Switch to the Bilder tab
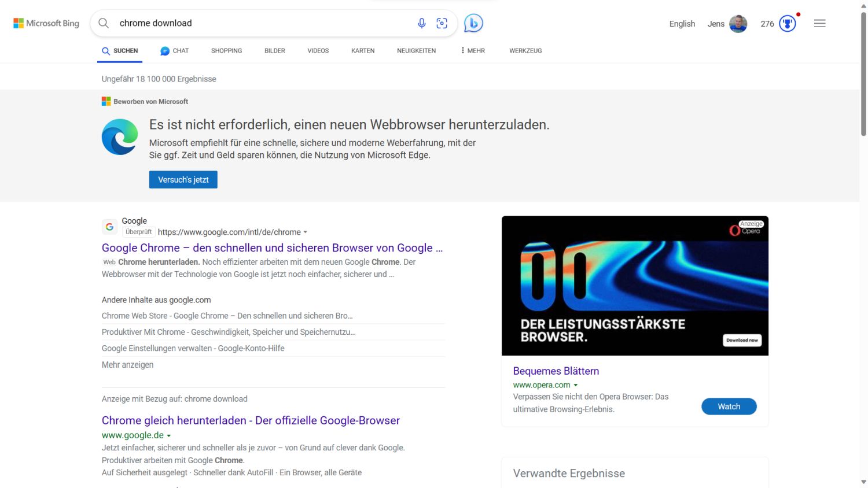This screenshot has width=868, height=488. [274, 51]
